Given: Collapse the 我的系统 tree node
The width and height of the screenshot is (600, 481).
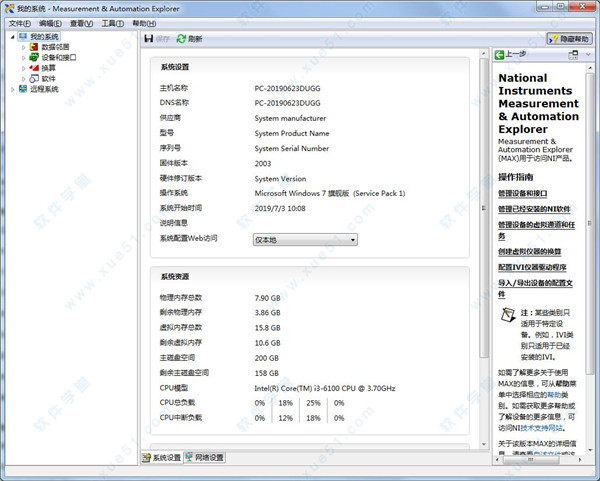Looking at the screenshot, I should click(13, 37).
